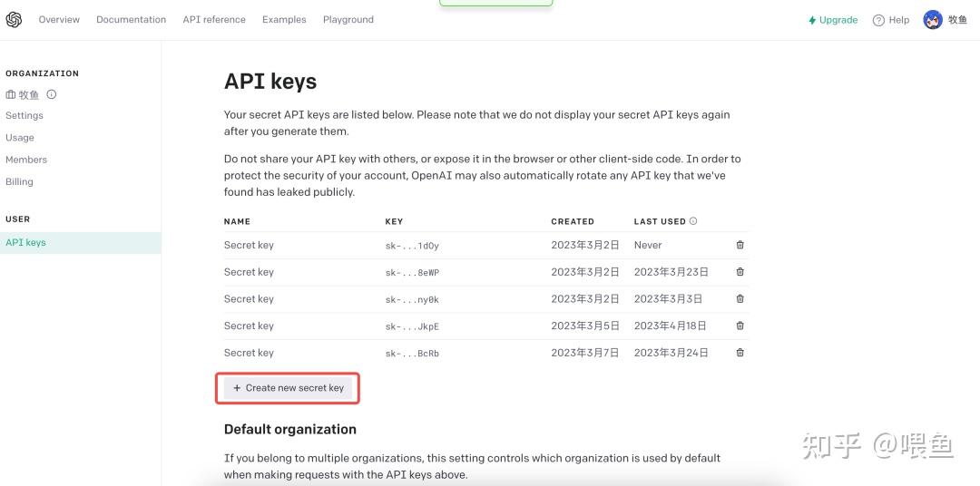This screenshot has height=486, width=980.
Task: Delete the secret key ending 8eWP
Action: pos(740,272)
